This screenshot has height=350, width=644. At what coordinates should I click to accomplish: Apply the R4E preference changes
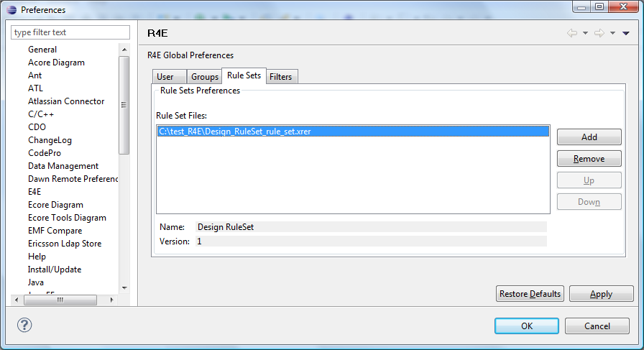(602, 294)
